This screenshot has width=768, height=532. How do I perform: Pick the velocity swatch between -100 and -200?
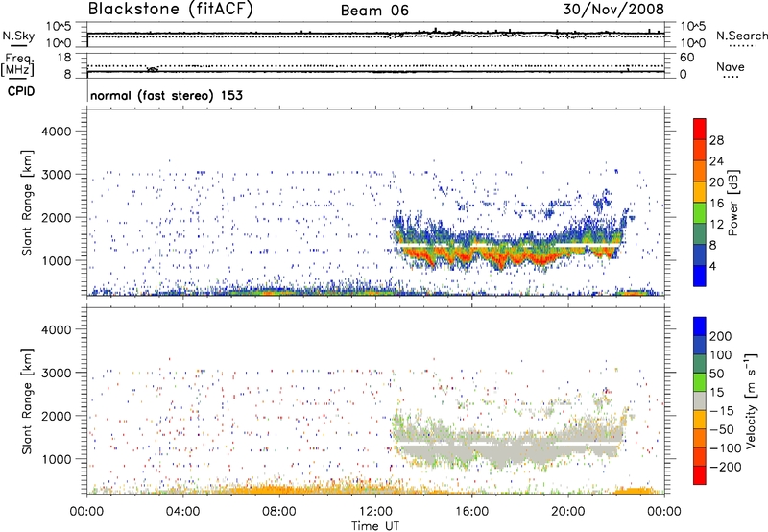pos(700,456)
